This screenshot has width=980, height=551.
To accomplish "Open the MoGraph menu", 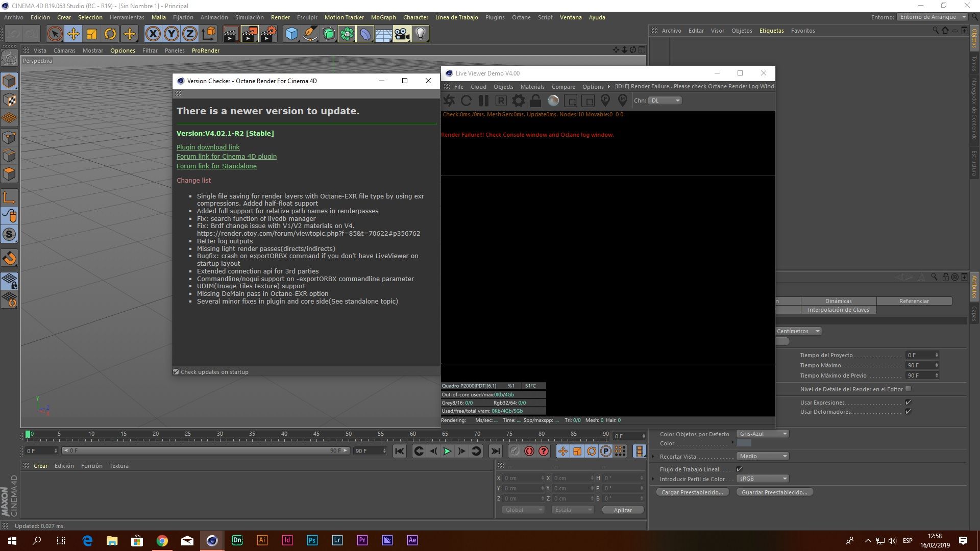I will click(383, 17).
